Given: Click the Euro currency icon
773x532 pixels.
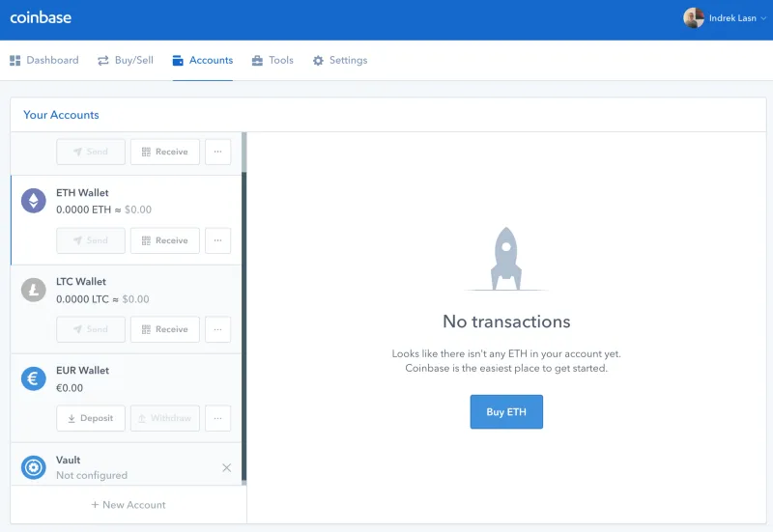Looking at the screenshot, I should 34,378.
